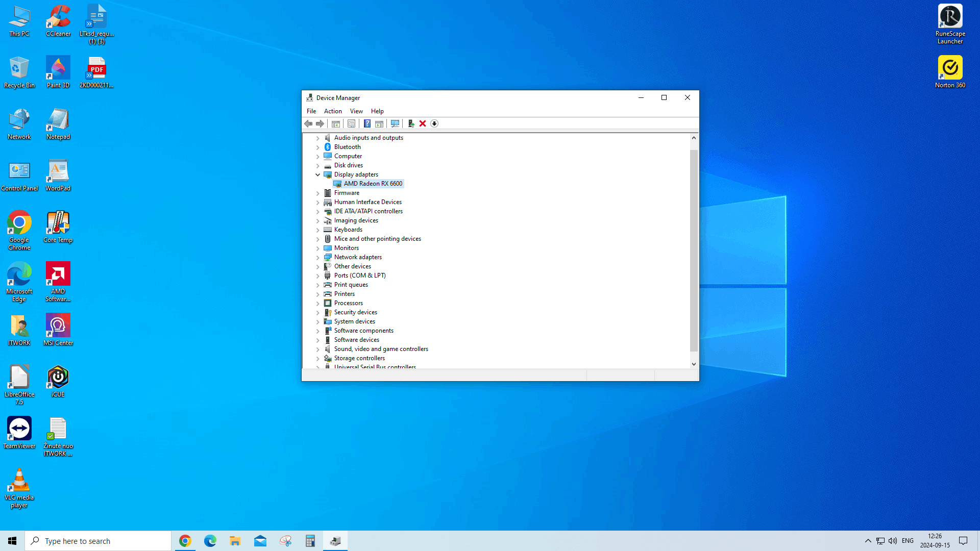
Task: Select the AMD Radeon RX 6600 device
Action: tap(372, 184)
